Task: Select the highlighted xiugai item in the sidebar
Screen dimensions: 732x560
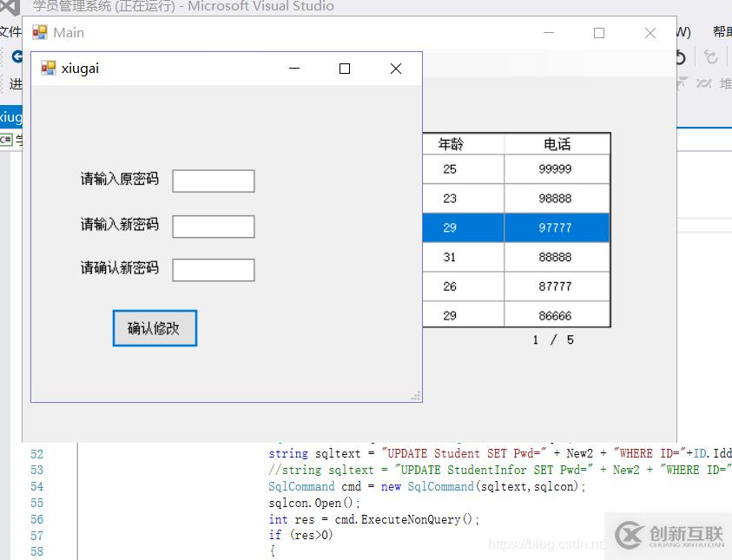Action: pyautogui.click(x=9, y=117)
